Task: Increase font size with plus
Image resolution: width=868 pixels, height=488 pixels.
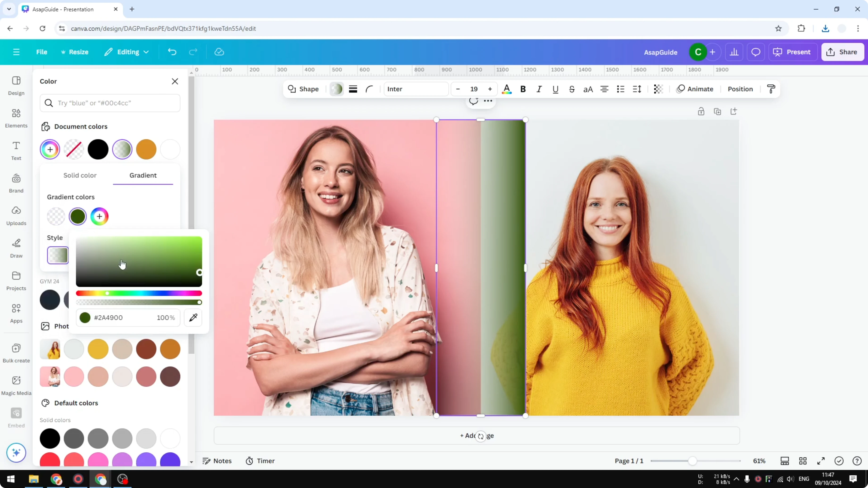Action: (490, 89)
